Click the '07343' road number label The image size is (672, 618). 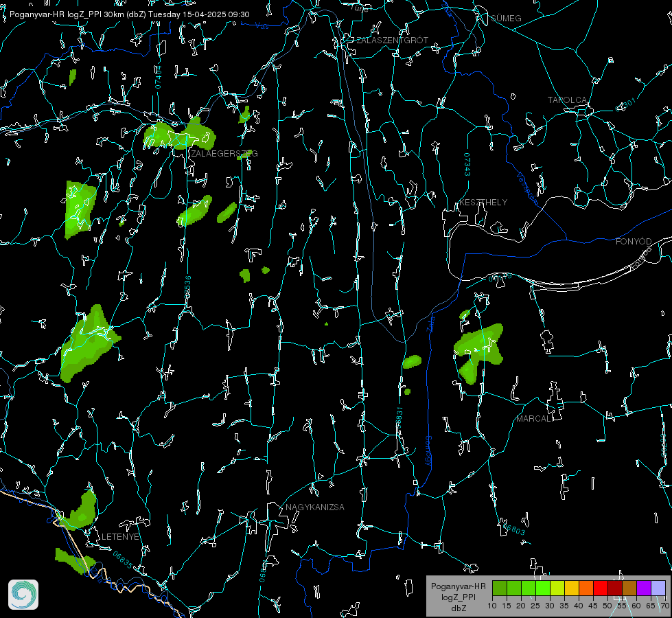point(467,165)
